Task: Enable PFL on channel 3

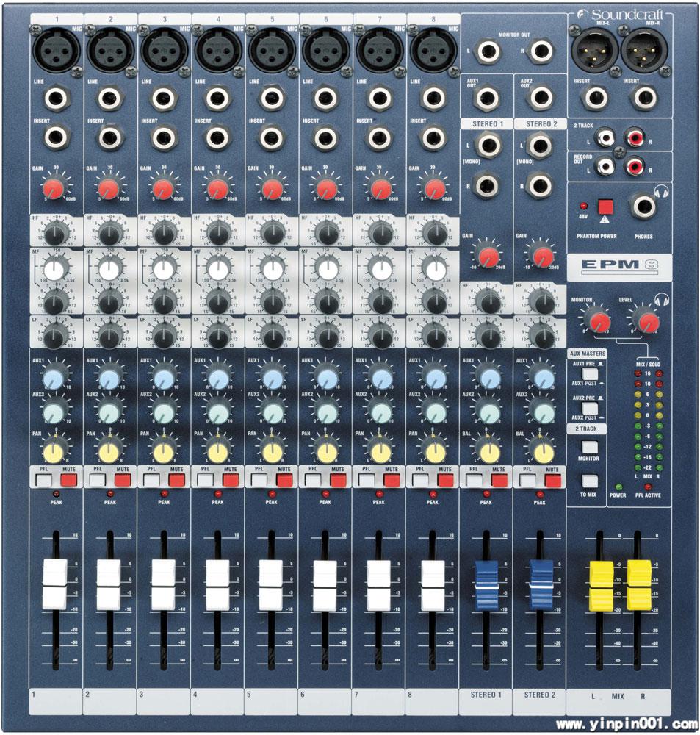Action: pyautogui.click(x=151, y=481)
